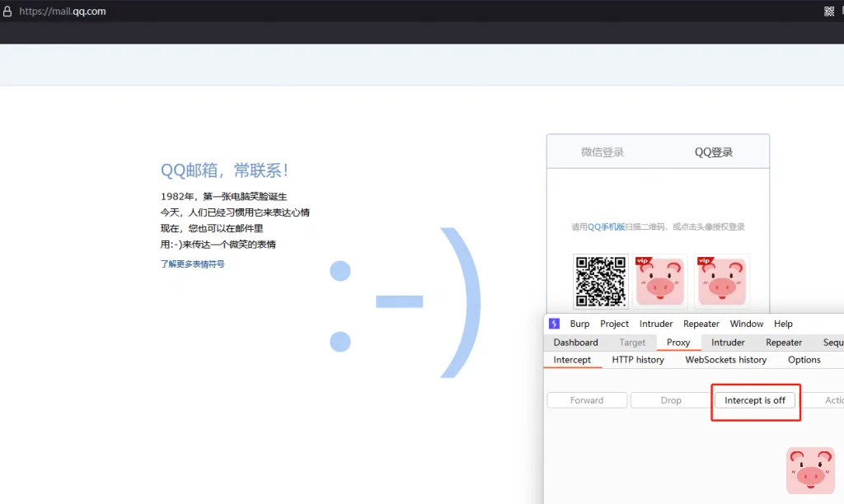Open the QR code icon in browser toolbar
844x504 pixels.
(829, 12)
